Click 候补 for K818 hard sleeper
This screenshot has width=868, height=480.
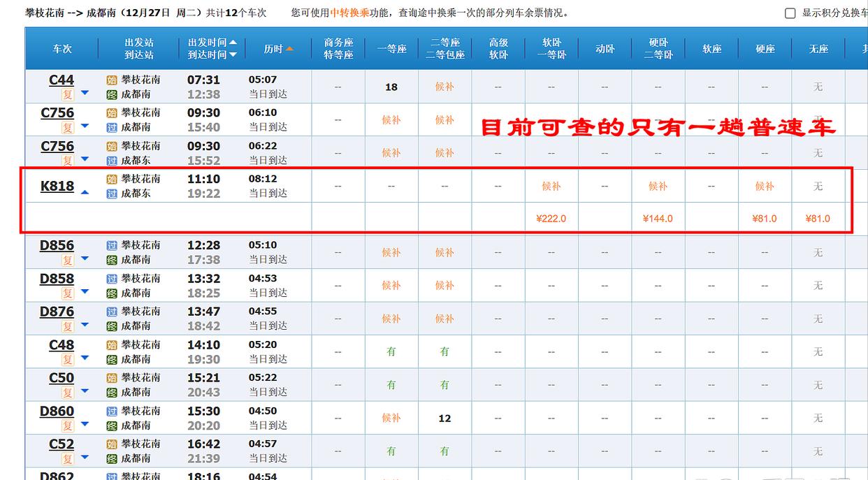coord(658,187)
